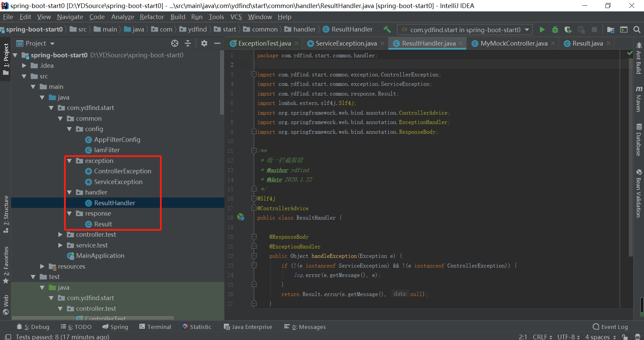
Task: Hide the Project panel with minus icon
Action: click(217, 43)
